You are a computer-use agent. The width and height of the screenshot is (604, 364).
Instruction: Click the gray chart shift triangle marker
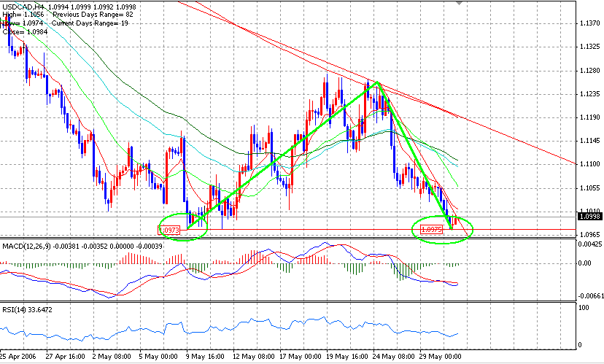pyautogui.click(x=458, y=3)
